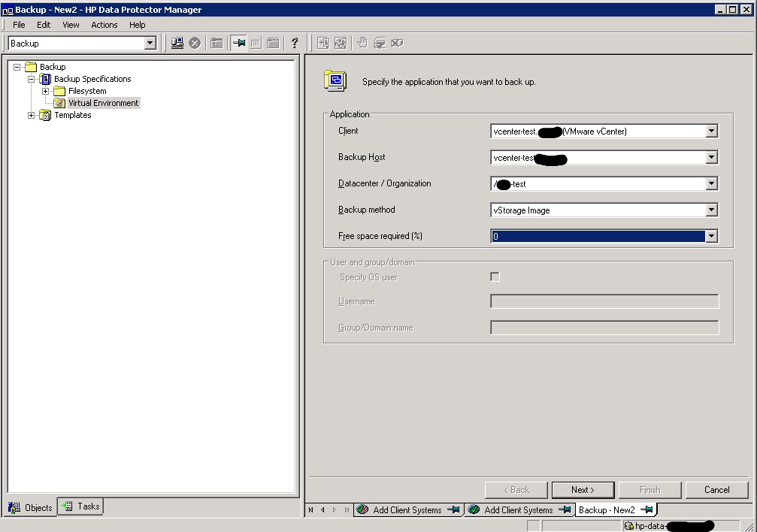Click the tabbed-window toolbar icon next to the grid

(273, 44)
